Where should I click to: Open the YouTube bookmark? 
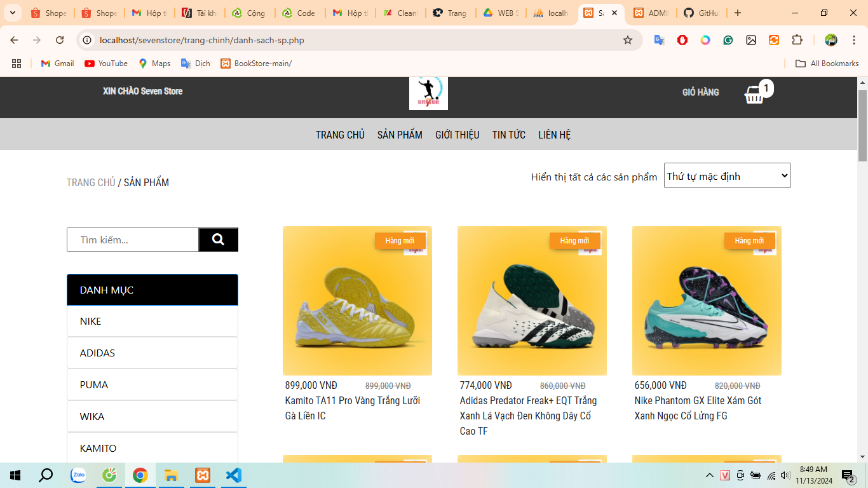coord(106,64)
